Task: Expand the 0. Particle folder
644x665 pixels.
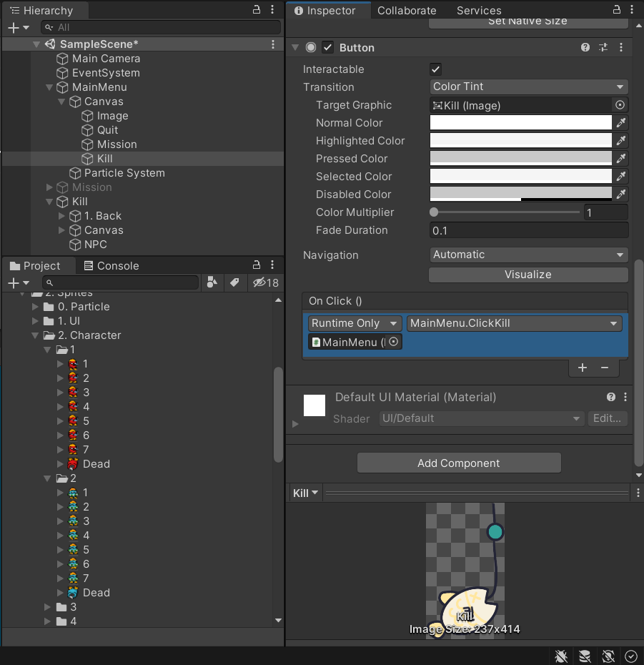Action: (35, 307)
